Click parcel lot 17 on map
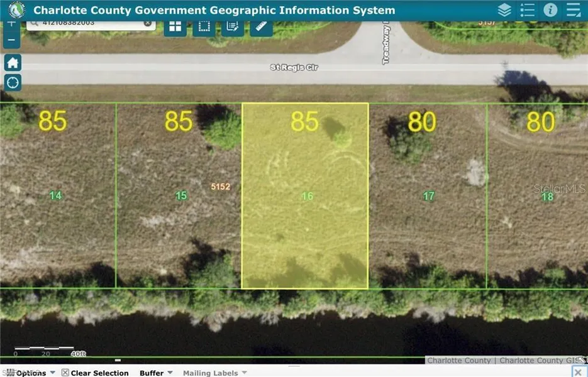Image resolution: width=588 pixels, height=377 pixels. point(428,214)
